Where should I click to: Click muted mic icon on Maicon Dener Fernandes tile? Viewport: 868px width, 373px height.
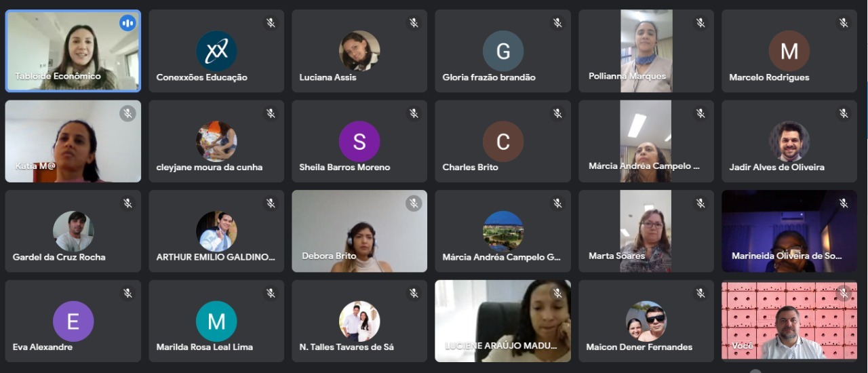701,293
